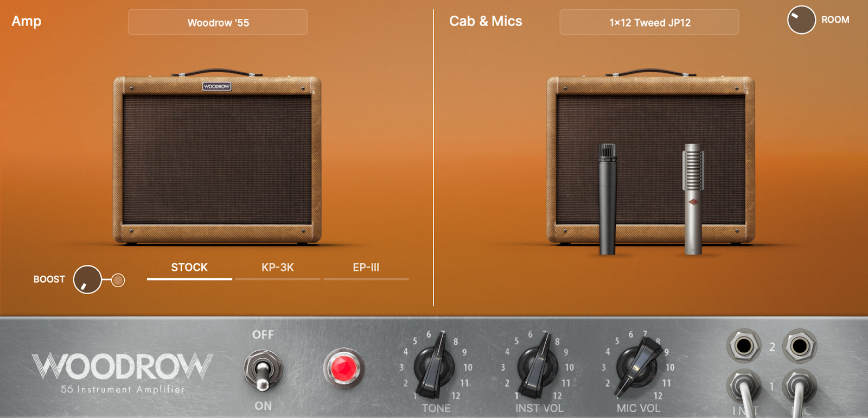Image resolution: width=868 pixels, height=418 pixels.
Task: Click the red pilot light jewel
Action: 343,369
